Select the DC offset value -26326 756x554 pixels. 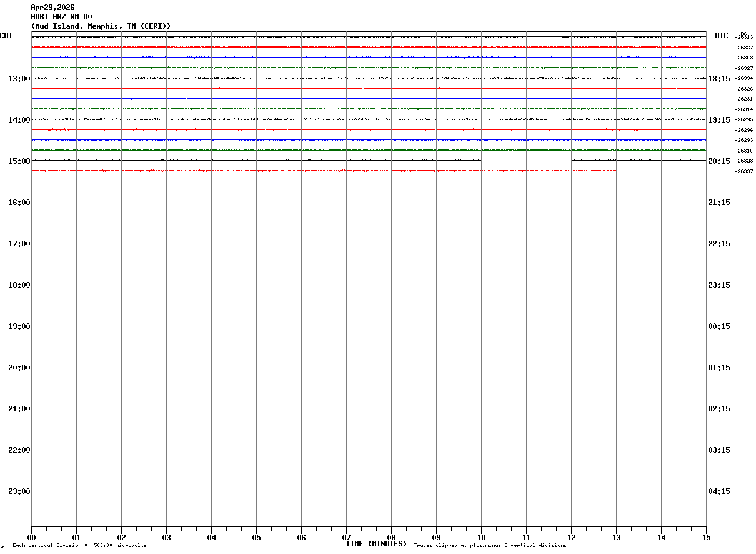click(744, 89)
